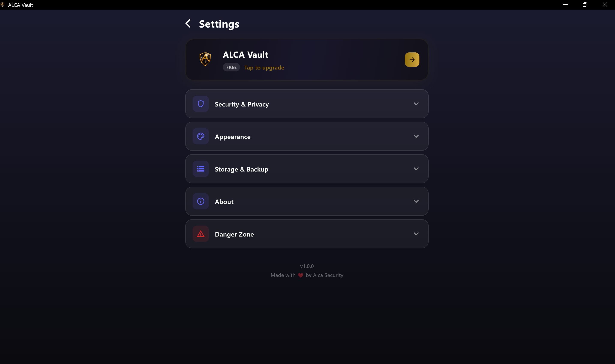This screenshot has width=615, height=364.
Task: Click the About info icon
Action: pos(201,201)
